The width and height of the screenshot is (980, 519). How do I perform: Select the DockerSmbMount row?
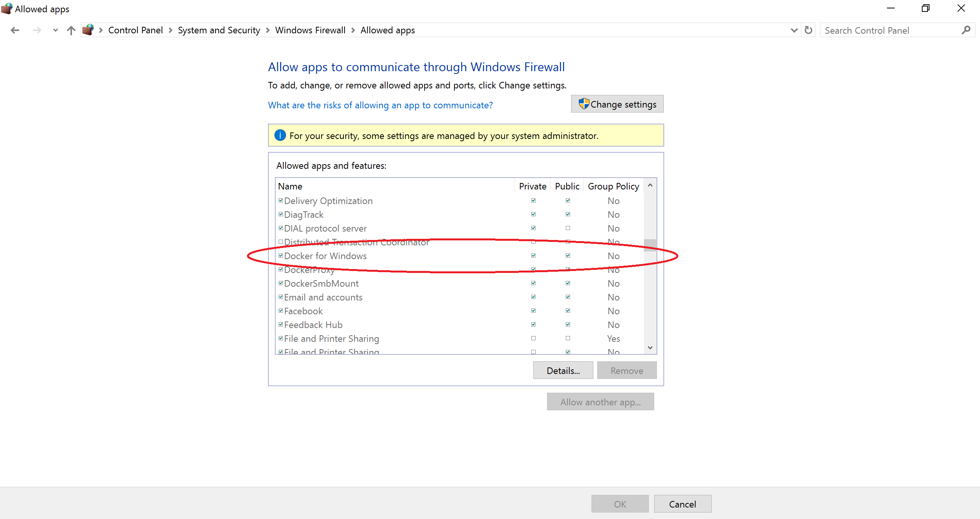[459, 283]
